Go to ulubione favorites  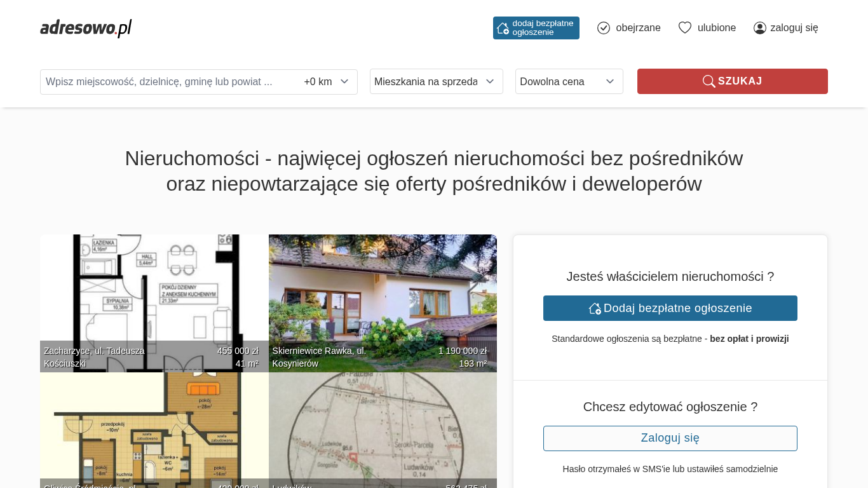click(717, 28)
